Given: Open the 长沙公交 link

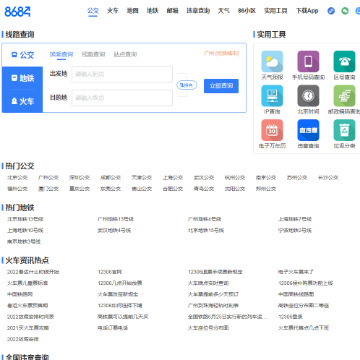Looking at the screenshot, I should (328, 178).
